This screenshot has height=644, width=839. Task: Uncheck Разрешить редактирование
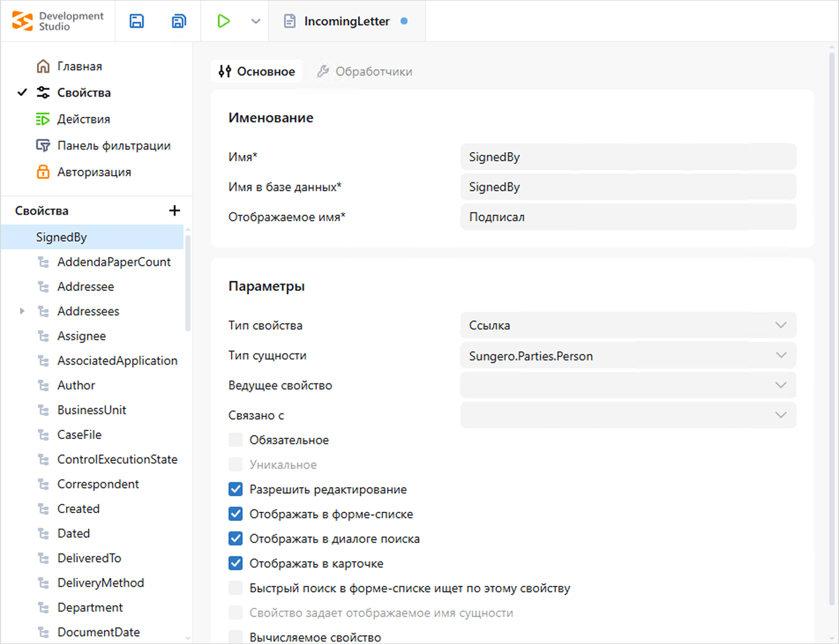click(x=236, y=489)
